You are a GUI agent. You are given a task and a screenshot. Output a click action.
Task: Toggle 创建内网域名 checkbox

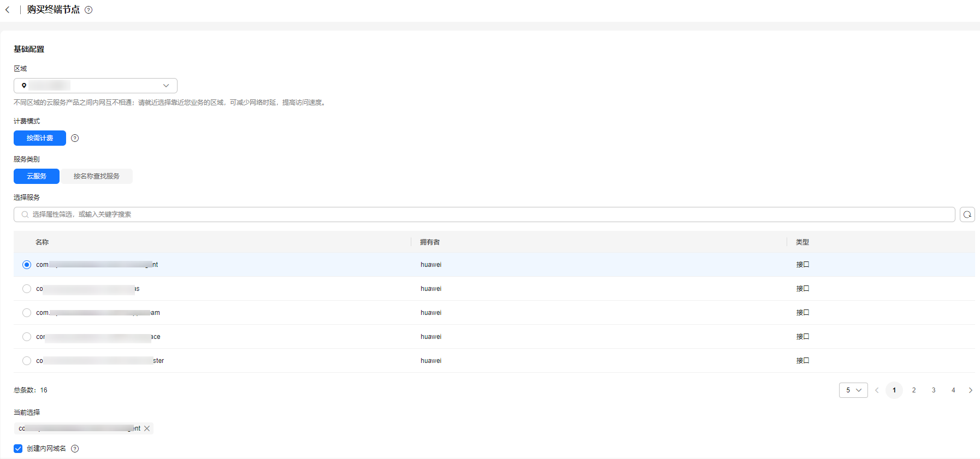click(18, 449)
